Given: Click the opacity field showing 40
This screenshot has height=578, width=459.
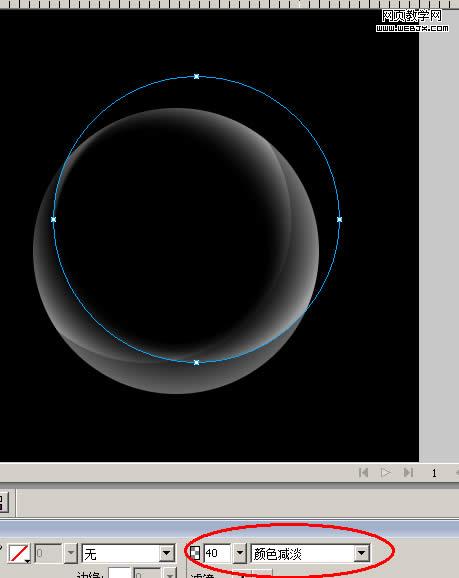Looking at the screenshot, I should coord(217,553).
